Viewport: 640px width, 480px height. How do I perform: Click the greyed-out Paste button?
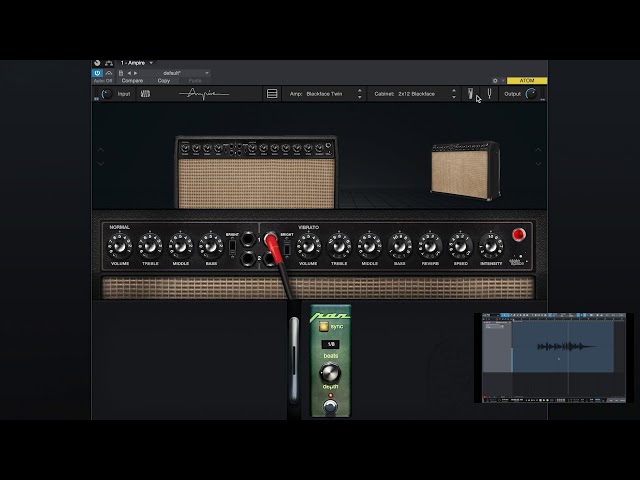195,81
